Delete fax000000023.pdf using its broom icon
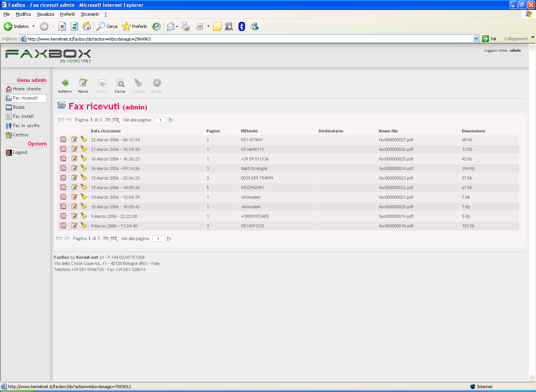Viewport: 536px width, 392px height. point(84,178)
